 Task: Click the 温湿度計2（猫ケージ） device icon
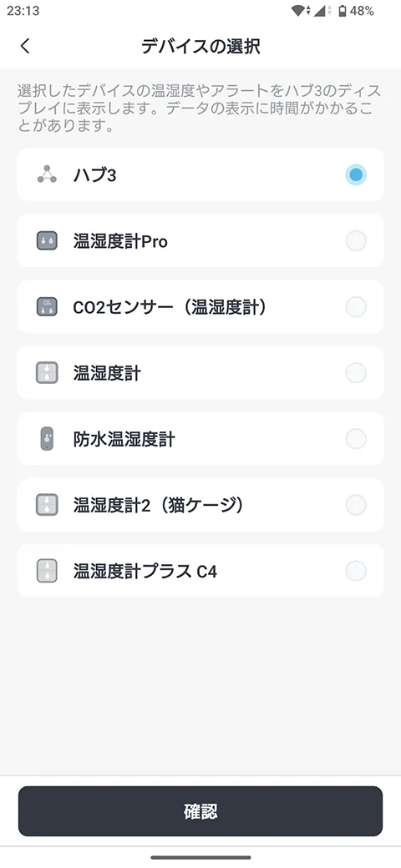(x=47, y=505)
